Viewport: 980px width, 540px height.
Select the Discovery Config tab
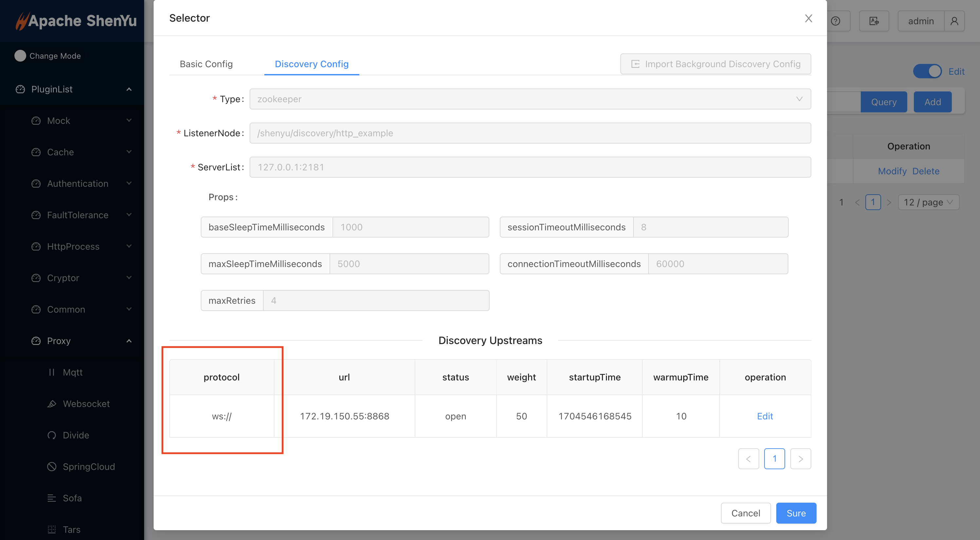(311, 64)
